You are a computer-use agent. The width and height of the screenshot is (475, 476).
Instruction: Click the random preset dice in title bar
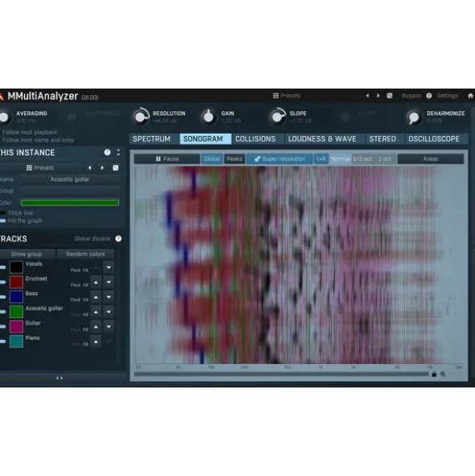pos(390,96)
